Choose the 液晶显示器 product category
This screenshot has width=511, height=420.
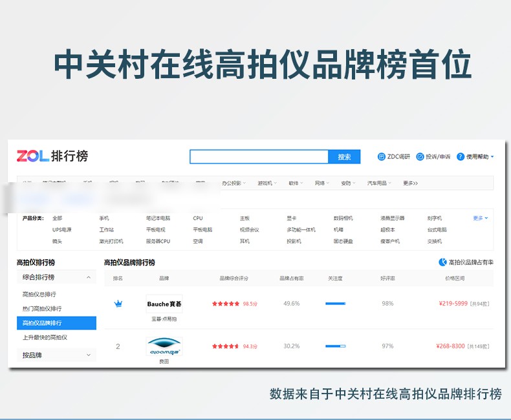point(393,218)
